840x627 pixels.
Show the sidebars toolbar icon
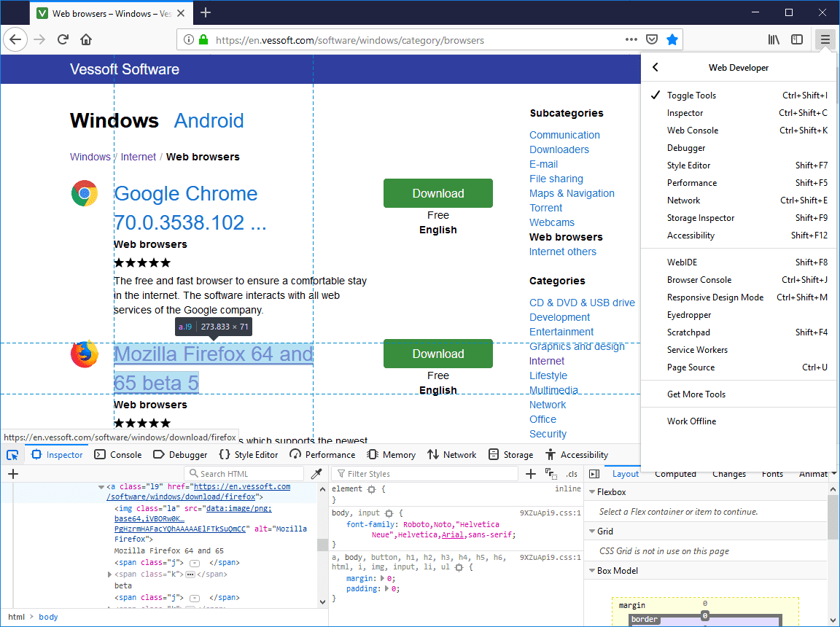click(797, 39)
